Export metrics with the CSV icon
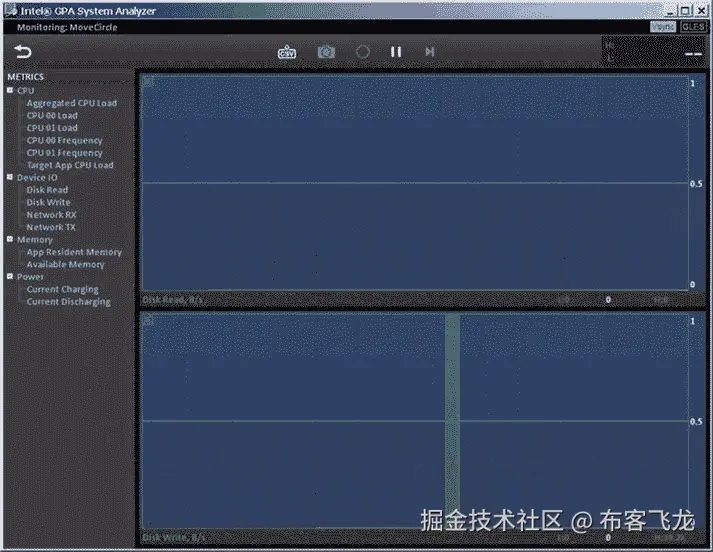This screenshot has height=552, width=713. point(286,52)
